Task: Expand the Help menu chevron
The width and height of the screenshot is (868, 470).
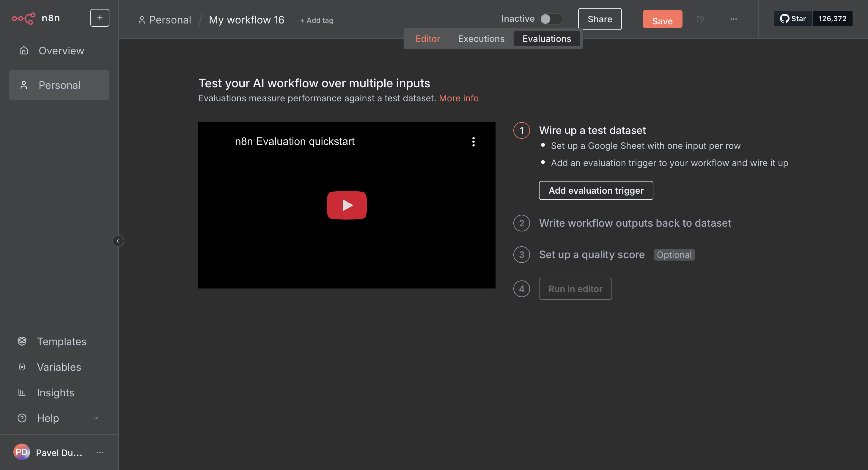Action: pyautogui.click(x=96, y=418)
